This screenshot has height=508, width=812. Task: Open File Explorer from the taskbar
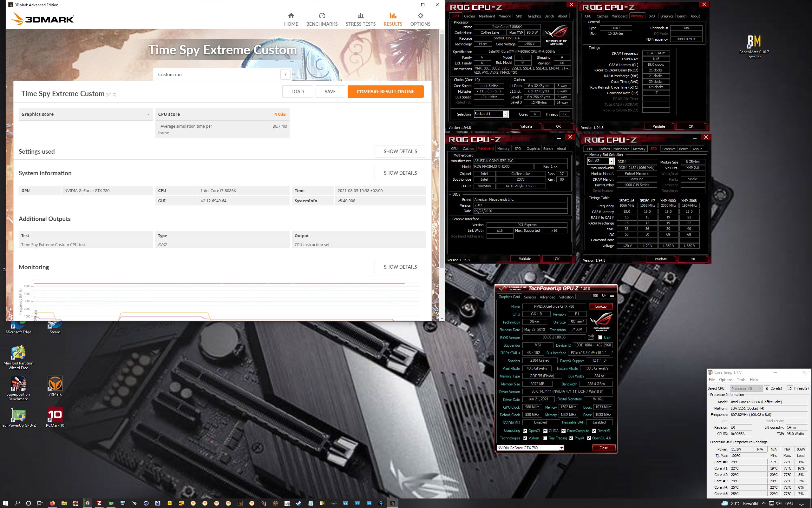coord(64,503)
